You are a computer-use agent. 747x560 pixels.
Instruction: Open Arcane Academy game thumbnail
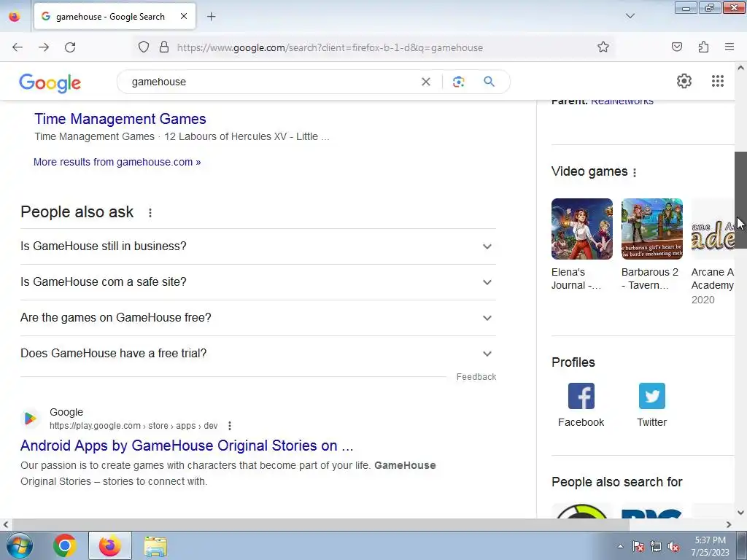pos(713,229)
